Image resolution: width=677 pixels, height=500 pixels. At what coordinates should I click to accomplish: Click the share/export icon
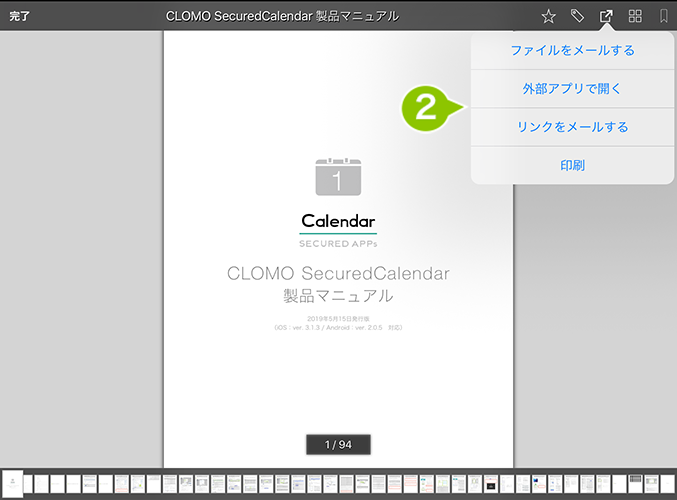pos(606,16)
